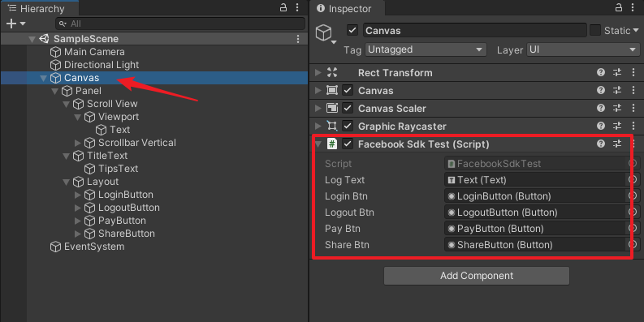Open Canvas Scaler preset settings icon
This screenshot has width=644, height=322.
[x=617, y=109]
